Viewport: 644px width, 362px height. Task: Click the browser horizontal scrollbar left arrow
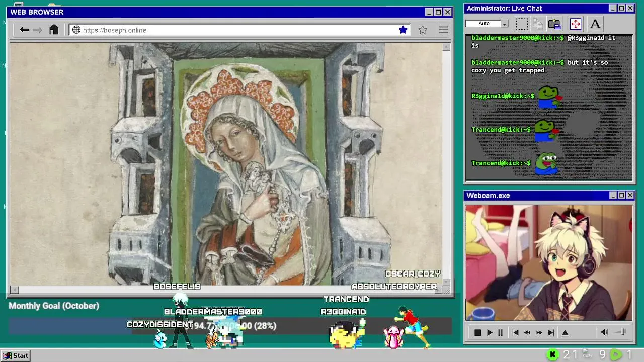point(14,289)
